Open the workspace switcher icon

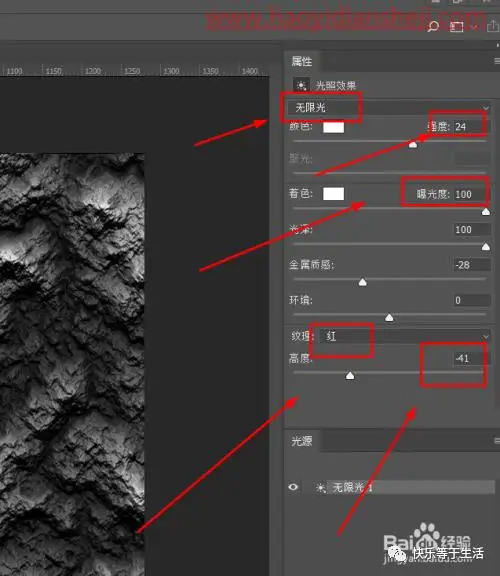457,27
